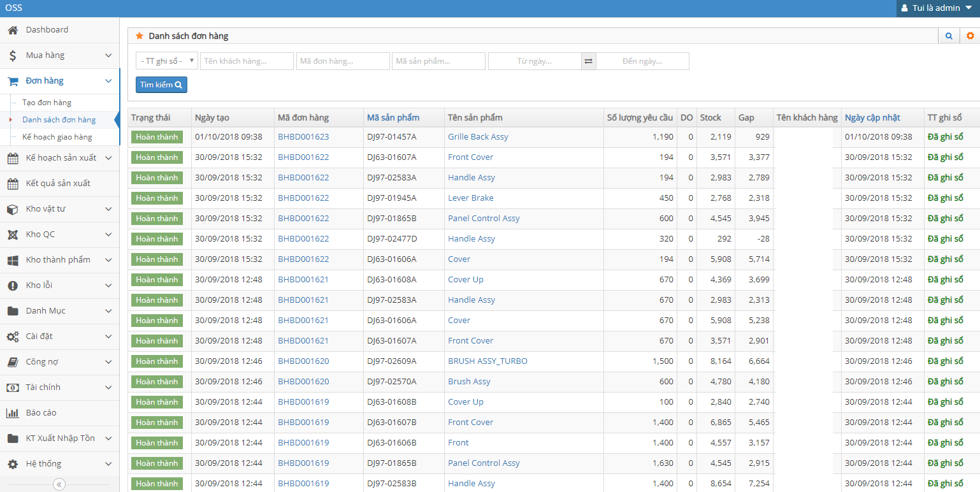
Task: Click the calendar icon for Kế hoạch sản xuất
Action: [13, 157]
